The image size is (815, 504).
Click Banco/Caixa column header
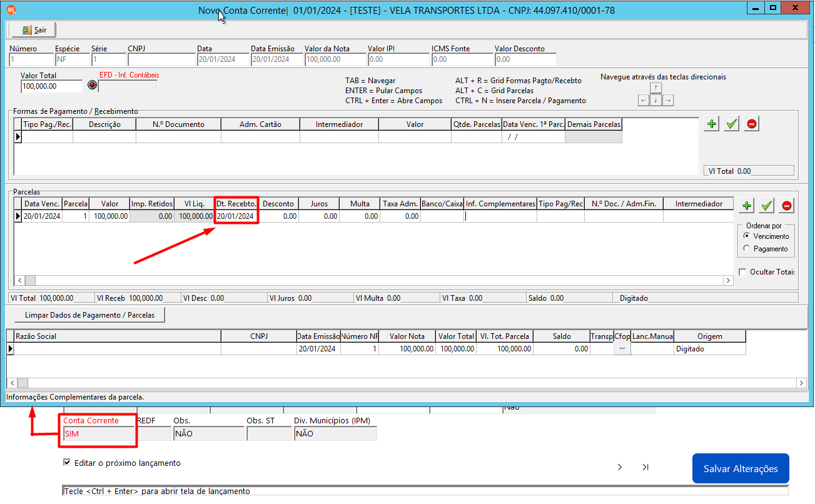[x=442, y=204]
